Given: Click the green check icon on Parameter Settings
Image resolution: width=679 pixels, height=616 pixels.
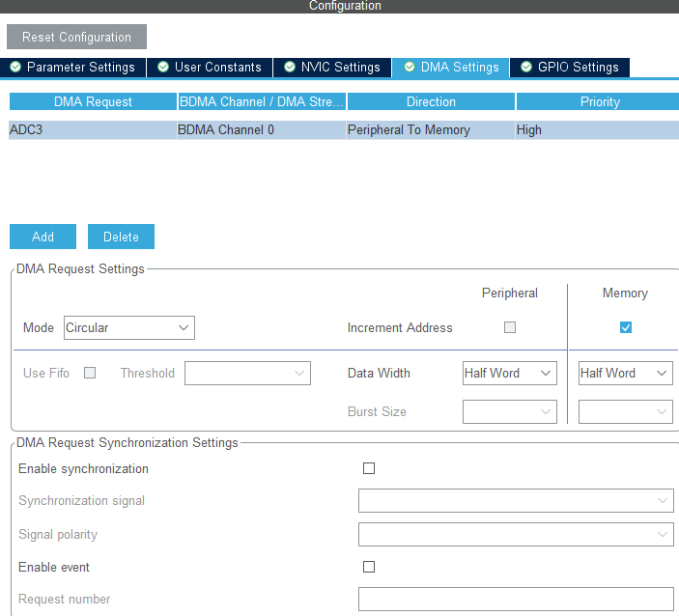Looking at the screenshot, I should 15,67.
